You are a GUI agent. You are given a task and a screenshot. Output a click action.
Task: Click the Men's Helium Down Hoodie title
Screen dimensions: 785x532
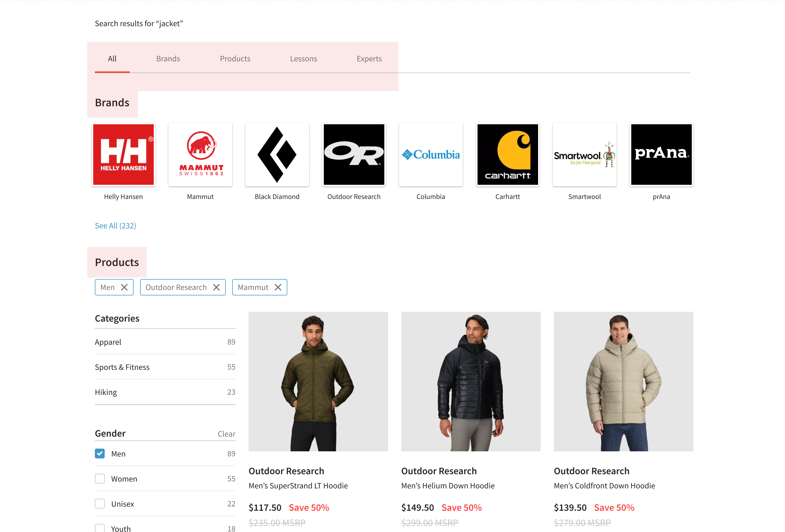(x=448, y=486)
